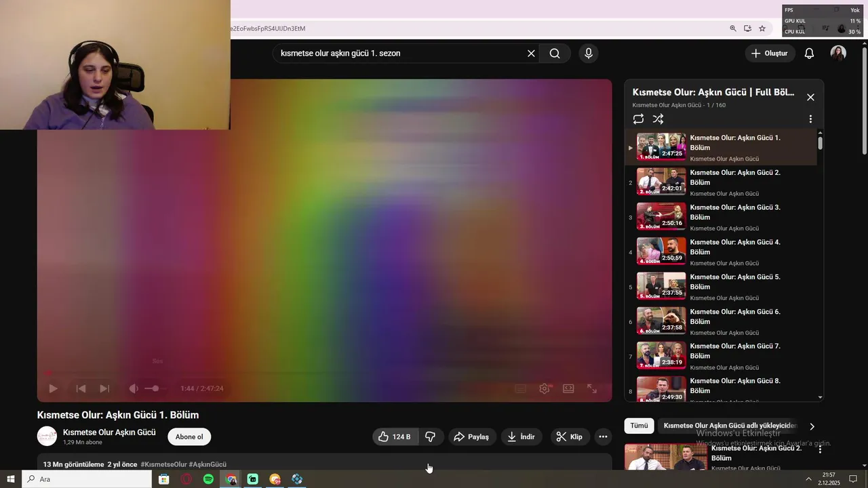868x488 pixels.
Task: Skip to previous video in player
Action: click(81, 388)
